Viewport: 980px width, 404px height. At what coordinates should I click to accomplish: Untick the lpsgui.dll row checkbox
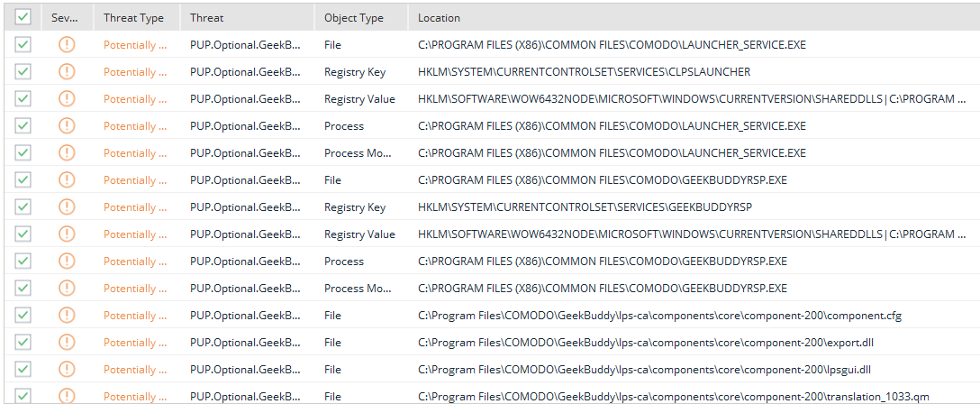pos(23,369)
